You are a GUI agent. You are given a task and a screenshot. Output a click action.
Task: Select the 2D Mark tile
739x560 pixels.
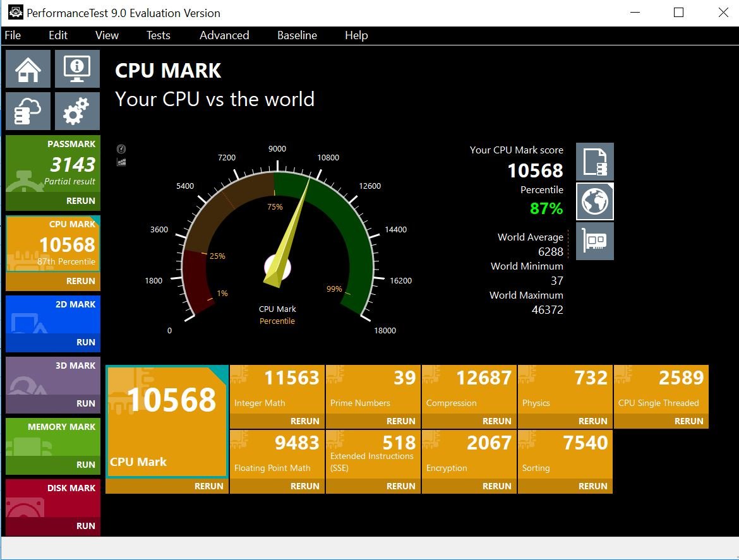pos(53,314)
